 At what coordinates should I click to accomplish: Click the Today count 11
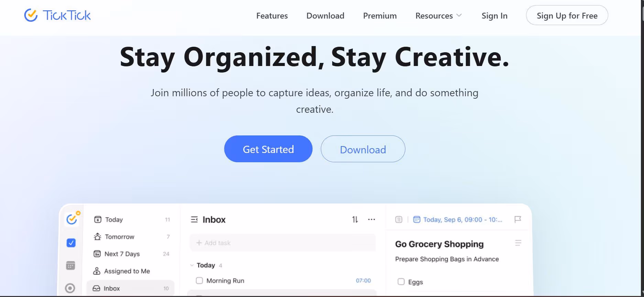pyautogui.click(x=167, y=220)
